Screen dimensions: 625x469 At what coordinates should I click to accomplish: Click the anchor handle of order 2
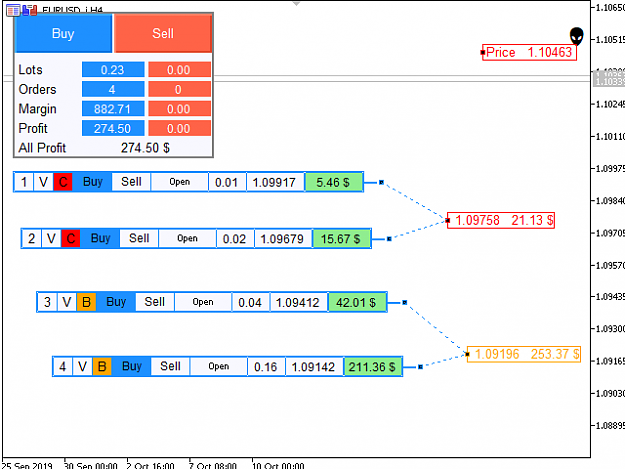389,239
